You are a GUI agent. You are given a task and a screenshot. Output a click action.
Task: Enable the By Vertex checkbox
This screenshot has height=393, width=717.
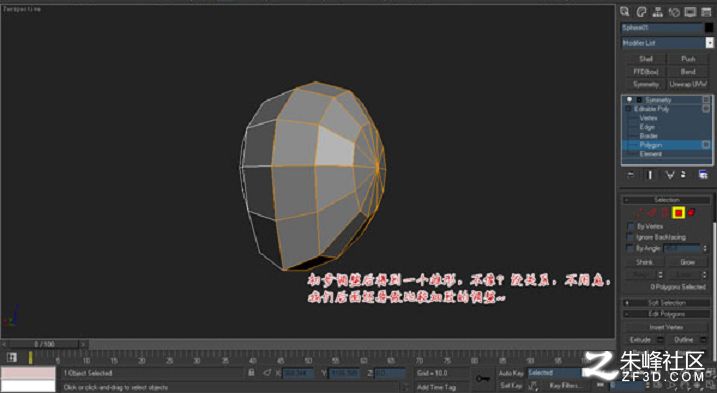coord(631,226)
